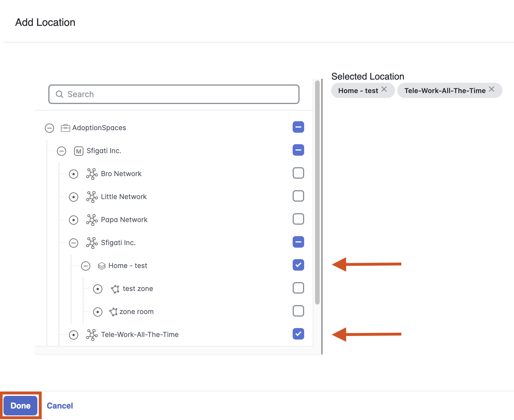Check the Bro Network checkbox
Image resolution: width=514 pixels, height=420 pixels.
(298, 173)
